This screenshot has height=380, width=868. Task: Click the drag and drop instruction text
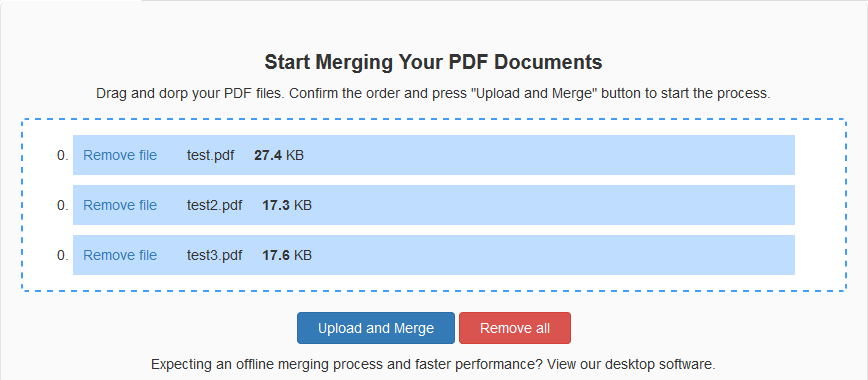433,93
